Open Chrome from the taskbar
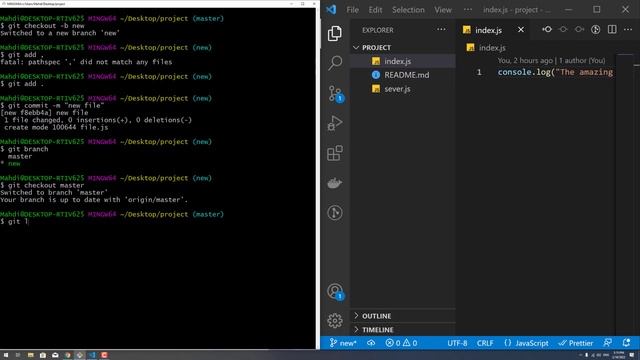This screenshot has height=360, width=640. [67, 355]
